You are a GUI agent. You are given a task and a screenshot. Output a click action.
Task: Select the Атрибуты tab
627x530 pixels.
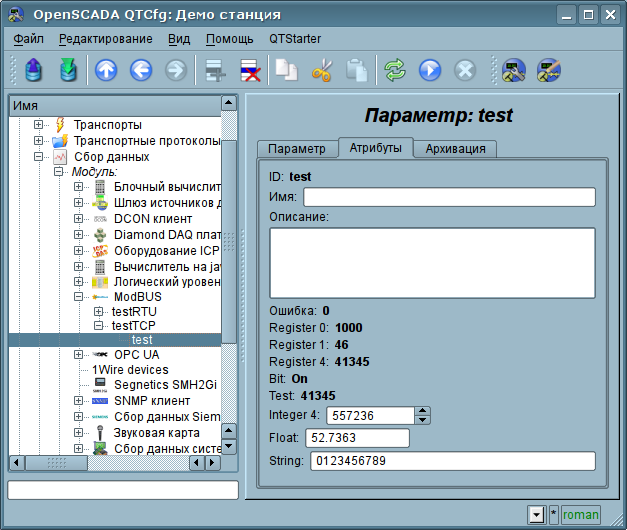(x=375, y=148)
